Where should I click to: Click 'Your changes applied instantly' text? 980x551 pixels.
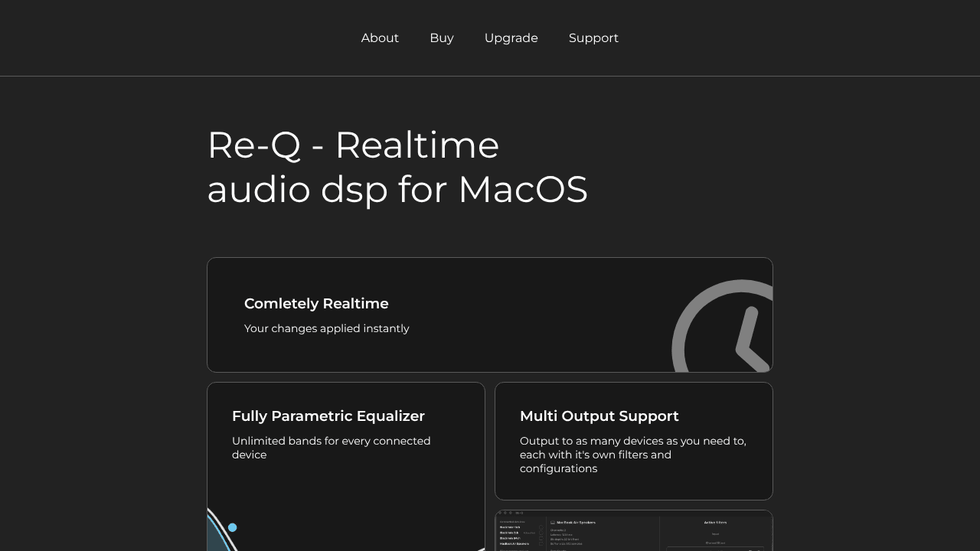click(327, 328)
